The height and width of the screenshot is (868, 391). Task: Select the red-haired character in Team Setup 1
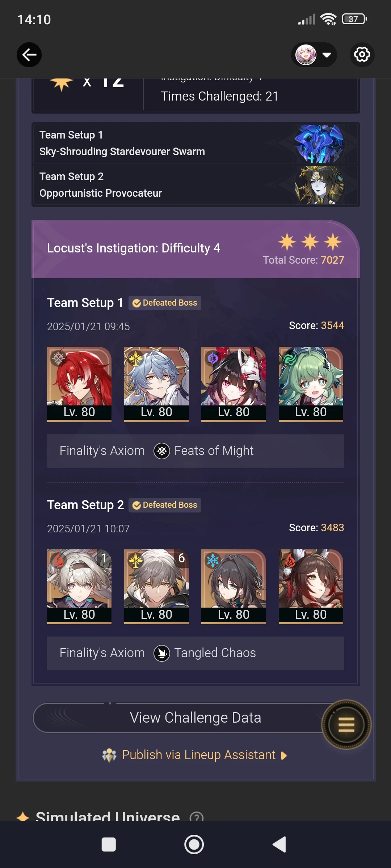(79, 384)
